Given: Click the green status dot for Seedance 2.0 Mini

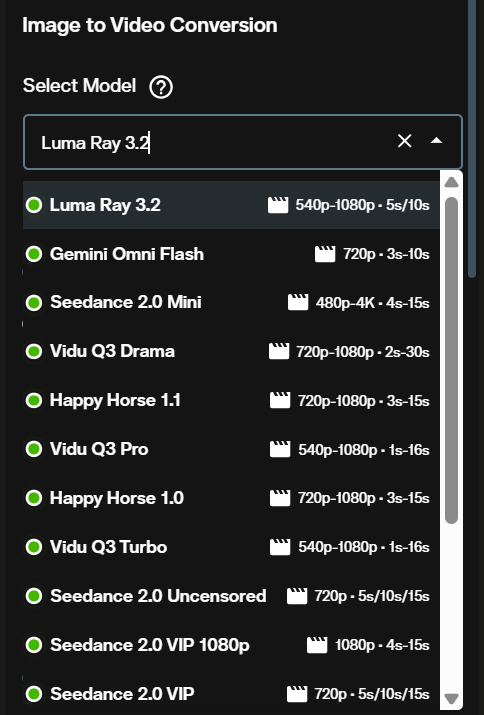Looking at the screenshot, I should pyautogui.click(x=34, y=302).
